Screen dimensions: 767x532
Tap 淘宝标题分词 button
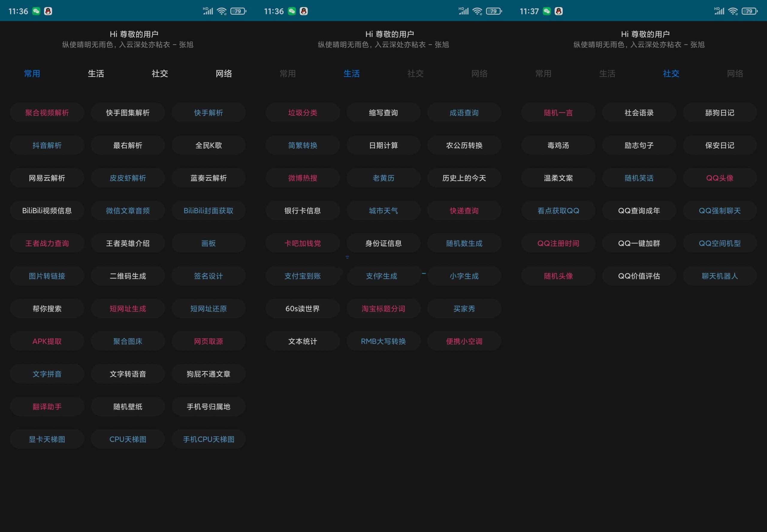[384, 309]
